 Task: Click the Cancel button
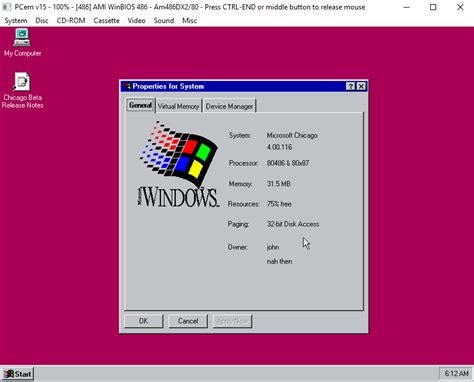[x=188, y=321]
